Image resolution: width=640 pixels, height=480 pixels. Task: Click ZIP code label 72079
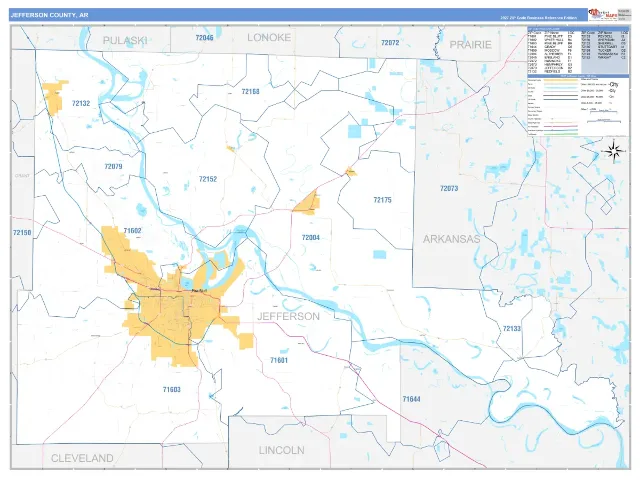[x=113, y=166]
